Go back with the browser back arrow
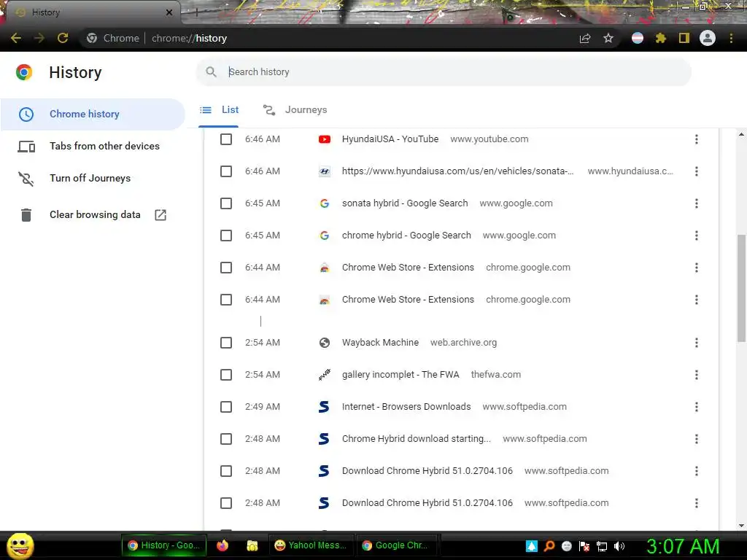Image resolution: width=747 pixels, height=560 pixels. (16, 38)
